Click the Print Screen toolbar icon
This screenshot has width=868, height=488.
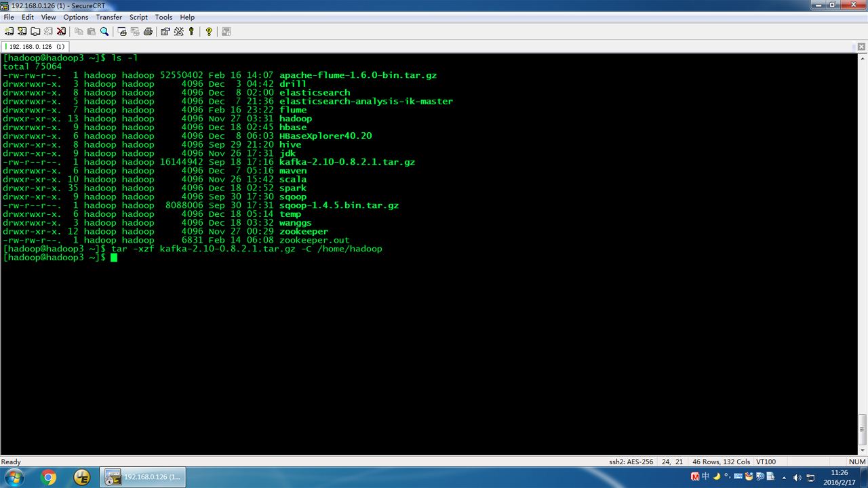point(122,31)
